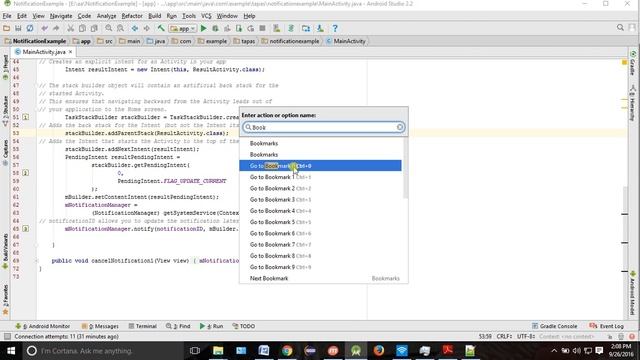Open Android Monitor tool window
Screen dimensions: 640x360
pyautogui.click(x=42, y=326)
